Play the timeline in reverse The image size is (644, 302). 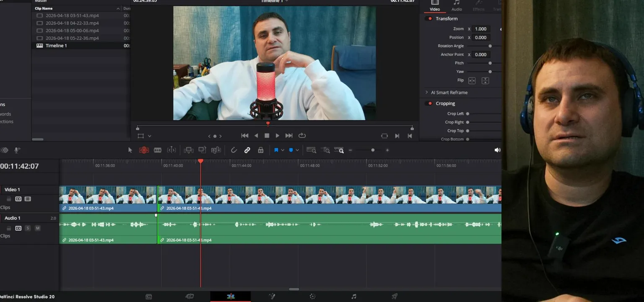click(x=256, y=136)
